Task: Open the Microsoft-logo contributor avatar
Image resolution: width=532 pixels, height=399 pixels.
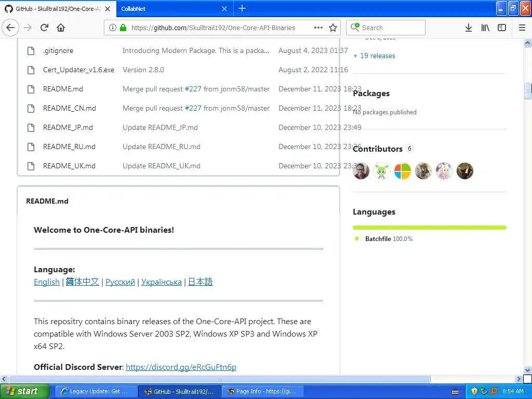Action: (403, 170)
